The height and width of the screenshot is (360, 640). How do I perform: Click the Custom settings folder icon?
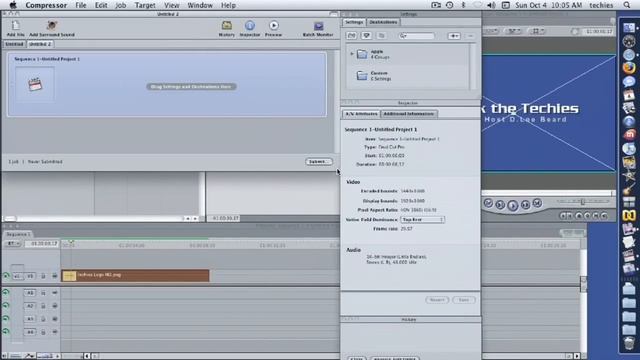coord(362,75)
